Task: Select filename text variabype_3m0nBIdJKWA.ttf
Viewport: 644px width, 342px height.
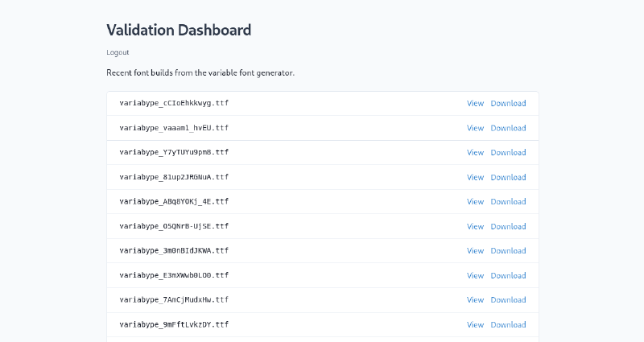Action: tap(174, 250)
